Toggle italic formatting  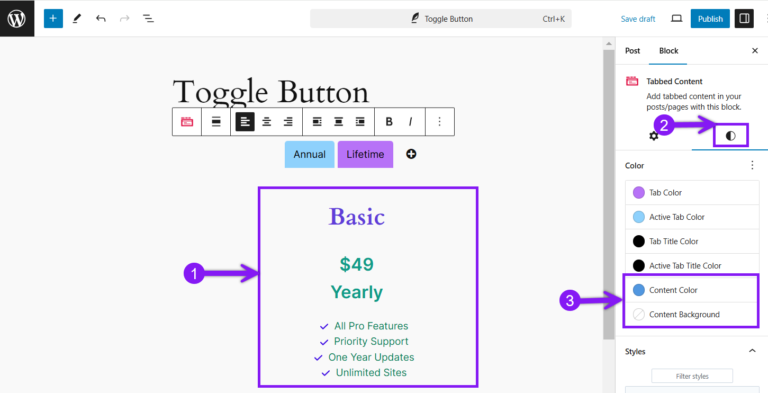410,122
